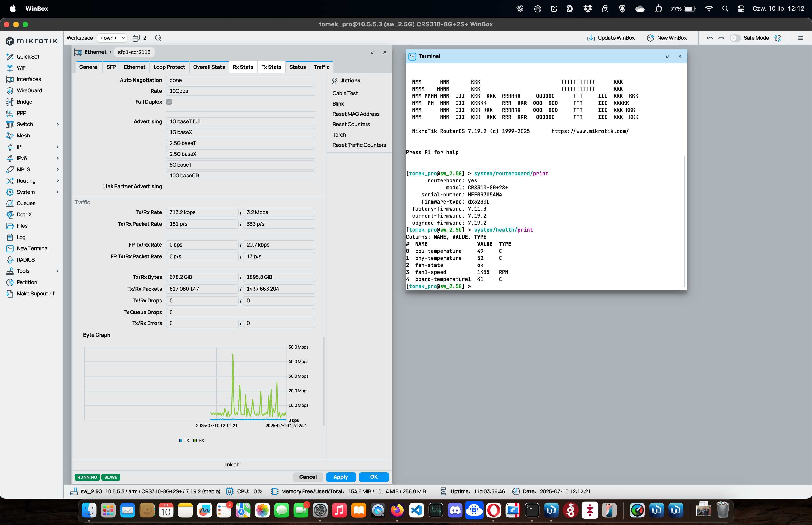The height and width of the screenshot is (525, 812).
Task: Open Interfaces in the sidebar
Action: [29, 79]
